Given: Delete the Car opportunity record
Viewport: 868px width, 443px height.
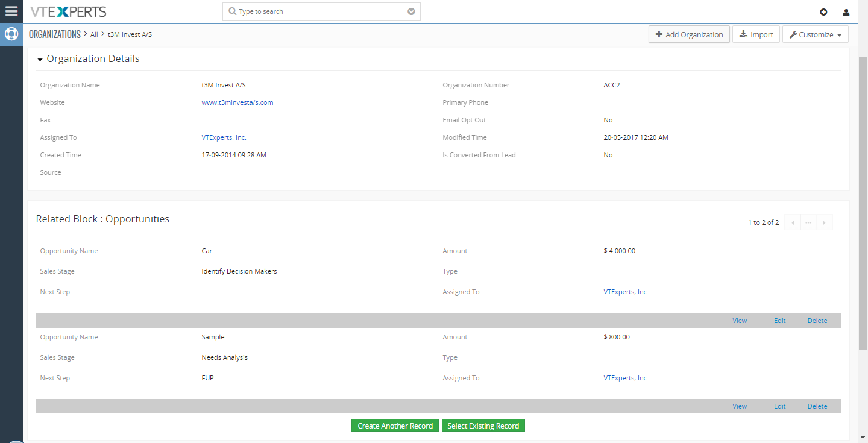Looking at the screenshot, I should pyautogui.click(x=817, y=321).
